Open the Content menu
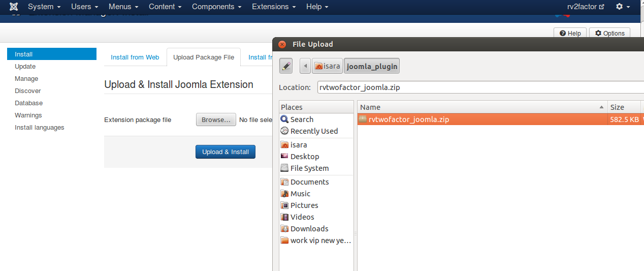The image size is (644, 271). 165,7
